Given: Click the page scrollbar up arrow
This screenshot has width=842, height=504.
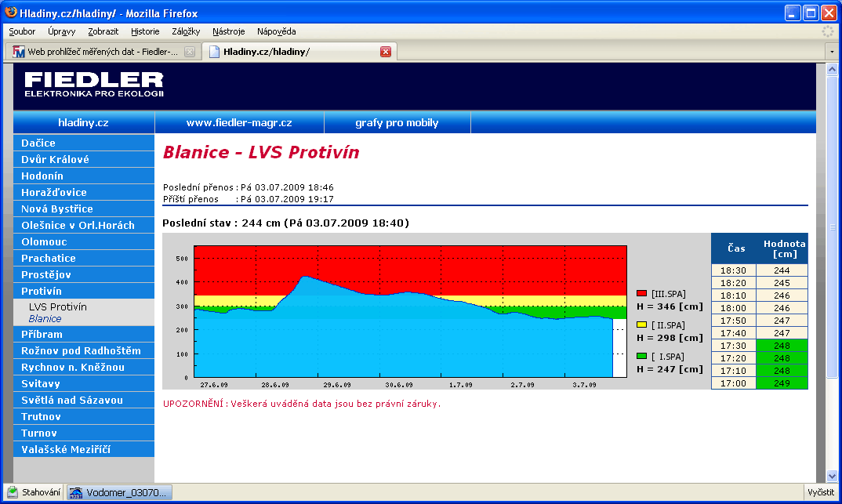Looking at the screenshot, I should point(832,69).
